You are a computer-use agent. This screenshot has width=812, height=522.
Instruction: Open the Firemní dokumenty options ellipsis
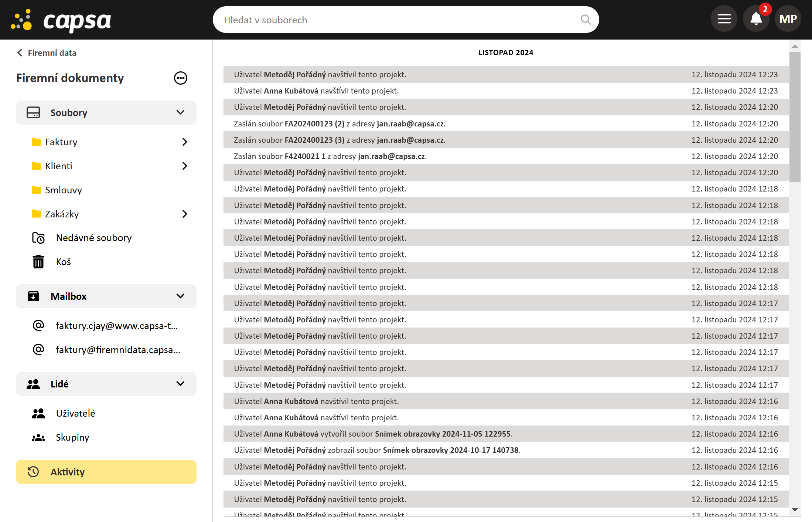[180, 78]
